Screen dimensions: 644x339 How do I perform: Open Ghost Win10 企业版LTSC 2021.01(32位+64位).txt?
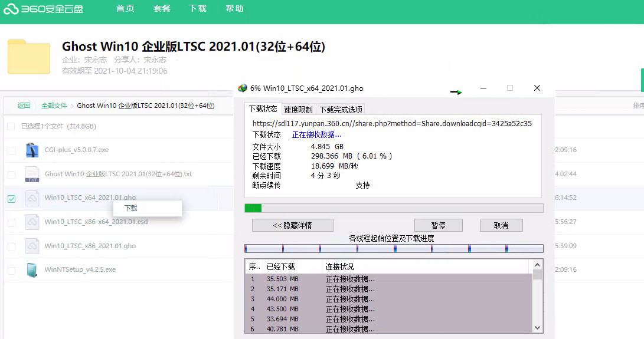tap(118, 174)
